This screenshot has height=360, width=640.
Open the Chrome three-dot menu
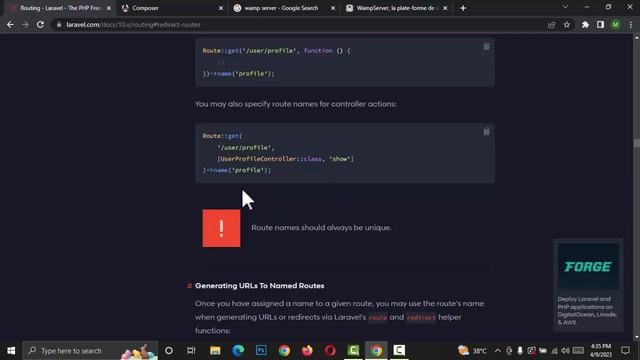pos(631,25)
